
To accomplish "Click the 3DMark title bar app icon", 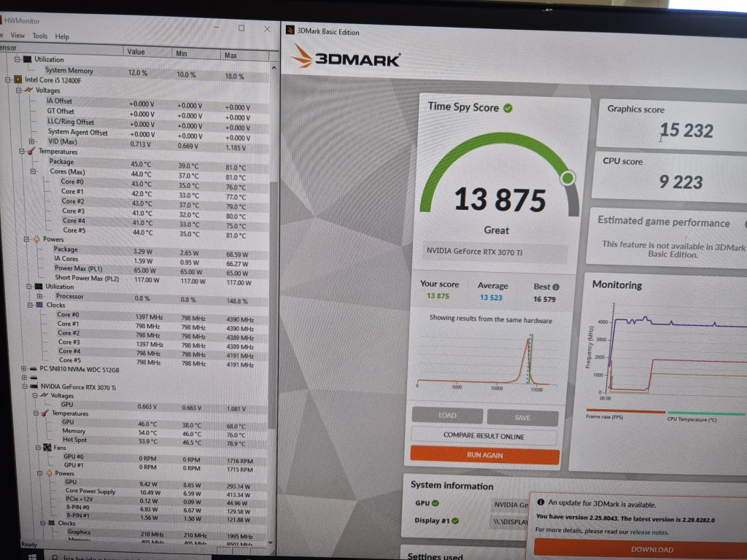I will 290,30.
